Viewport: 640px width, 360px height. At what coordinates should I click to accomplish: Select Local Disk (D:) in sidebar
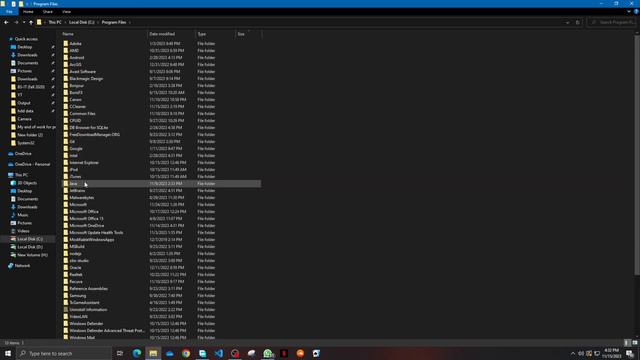[30, 247]
